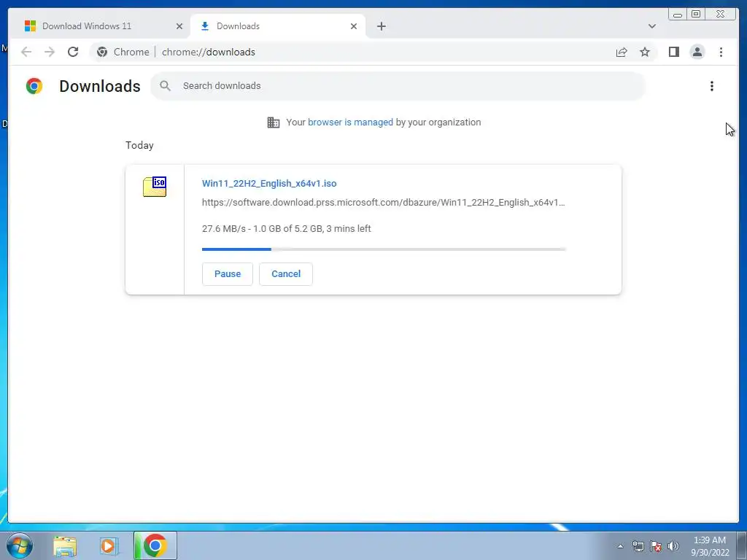Click the download progress bar
Screen dimensions: 747x560
tap(384, 249)
